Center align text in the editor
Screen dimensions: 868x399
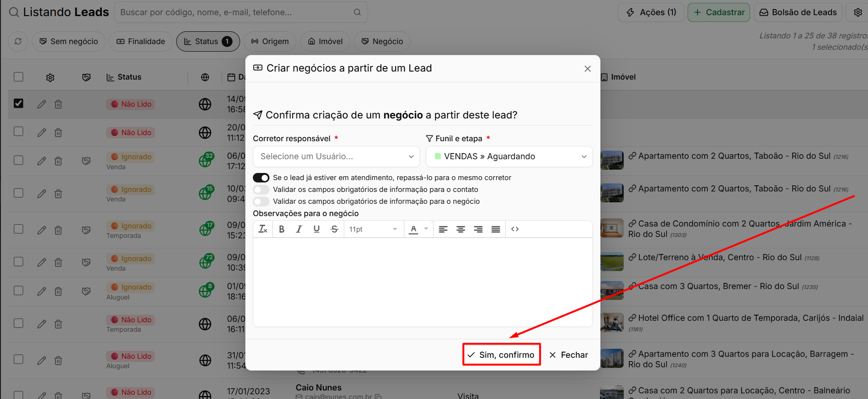click(x=461, y=229)
